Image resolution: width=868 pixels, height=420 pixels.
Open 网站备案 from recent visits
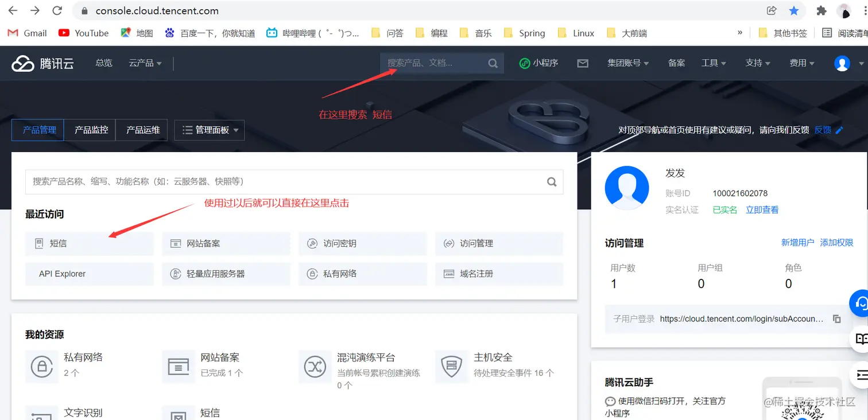(x=226, y=243)
